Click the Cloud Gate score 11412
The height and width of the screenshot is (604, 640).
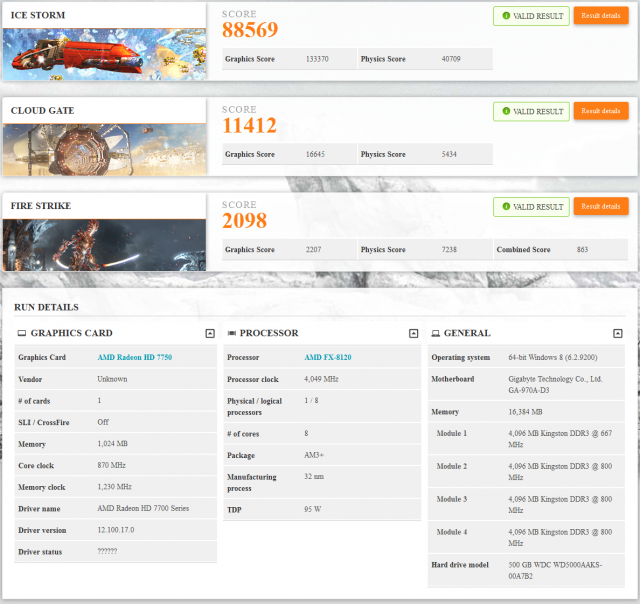pos(249,125)
